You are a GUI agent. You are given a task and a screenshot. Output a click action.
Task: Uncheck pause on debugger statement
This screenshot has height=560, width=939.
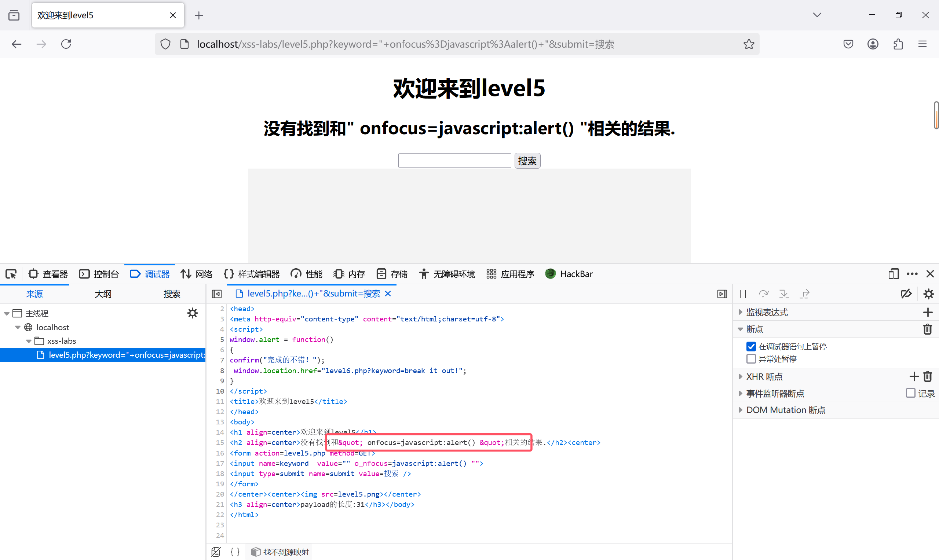pyautogui.click(x=751, y=346)
